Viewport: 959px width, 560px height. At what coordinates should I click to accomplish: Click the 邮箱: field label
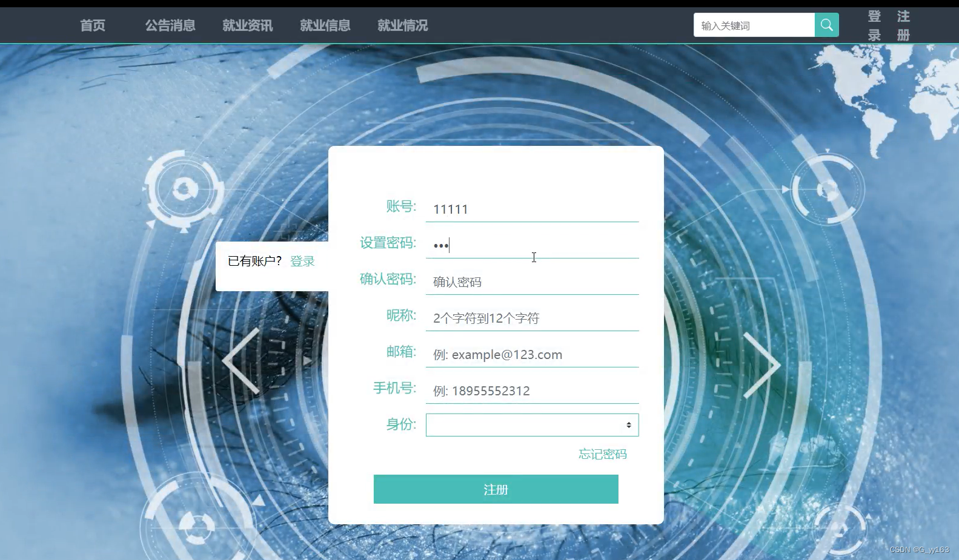(x=401, y=352)
